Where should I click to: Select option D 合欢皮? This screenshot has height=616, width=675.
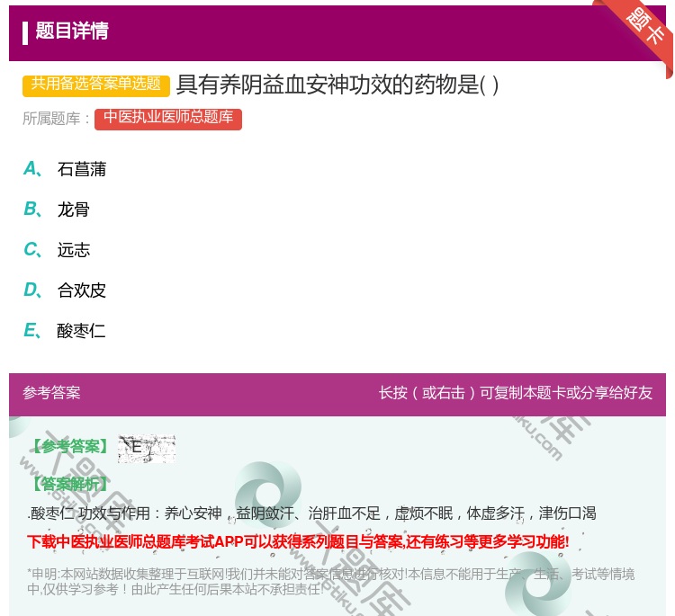(65, 290)
